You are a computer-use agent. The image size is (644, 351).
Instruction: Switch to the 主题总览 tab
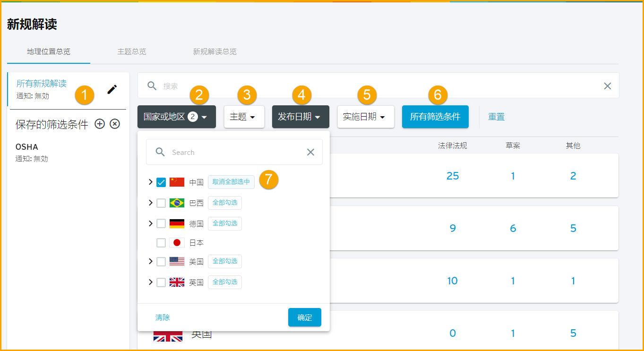pyautogui.click(x=132, y=51)
